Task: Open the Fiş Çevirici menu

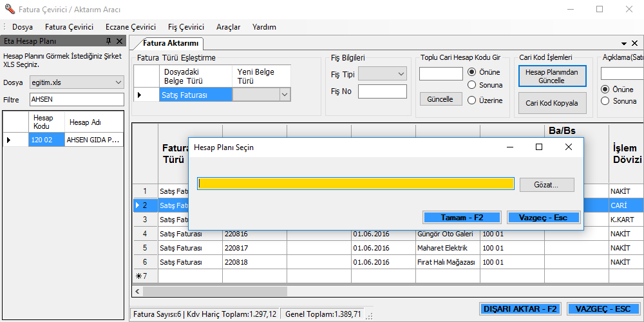Action: pyautogui.click(x=186, y=27)
